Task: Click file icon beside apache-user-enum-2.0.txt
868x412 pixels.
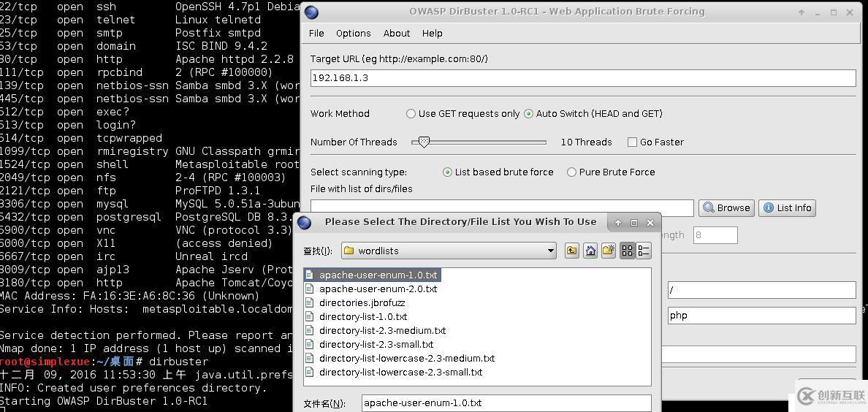Action: pyautogui.click(x=310, y=289)
